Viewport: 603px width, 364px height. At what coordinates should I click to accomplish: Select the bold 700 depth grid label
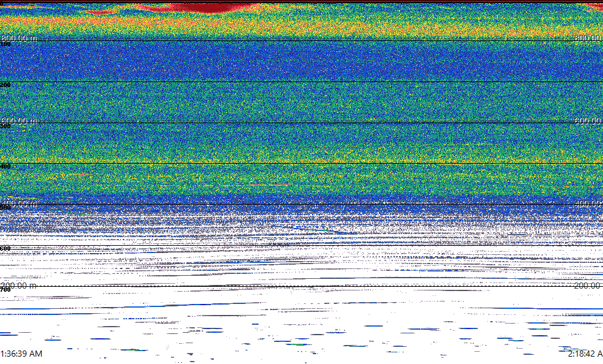[x=6, y=289]
